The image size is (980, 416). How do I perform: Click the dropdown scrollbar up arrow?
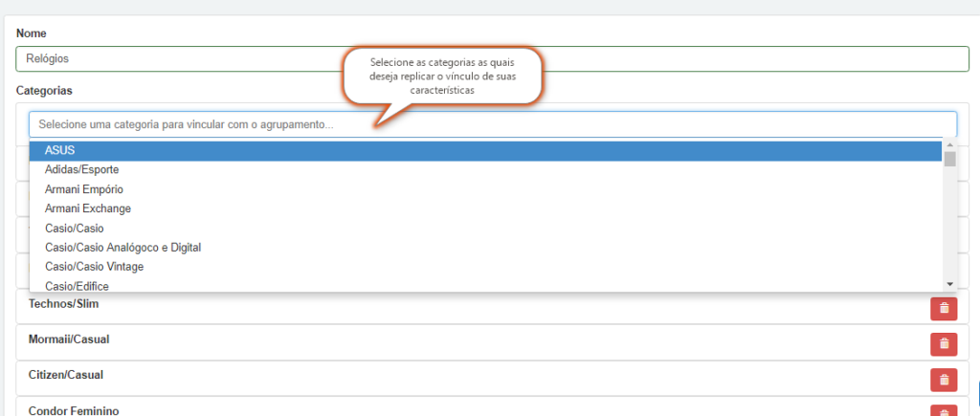(950, 145)
